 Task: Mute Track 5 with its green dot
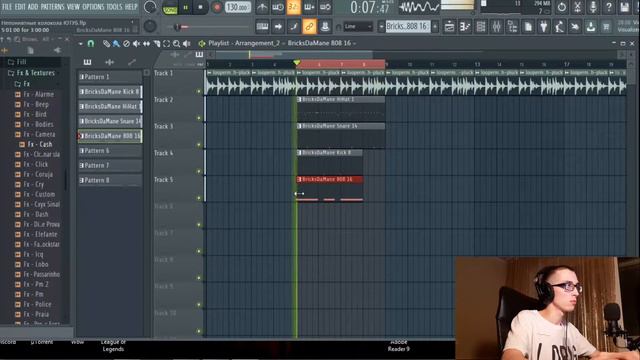point(199,198)
